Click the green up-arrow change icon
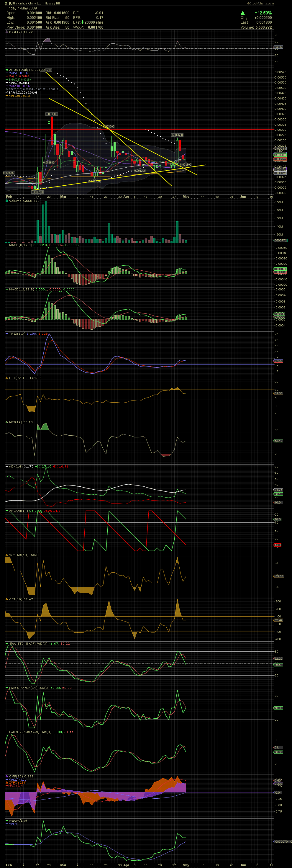 [x=243, y=13]
